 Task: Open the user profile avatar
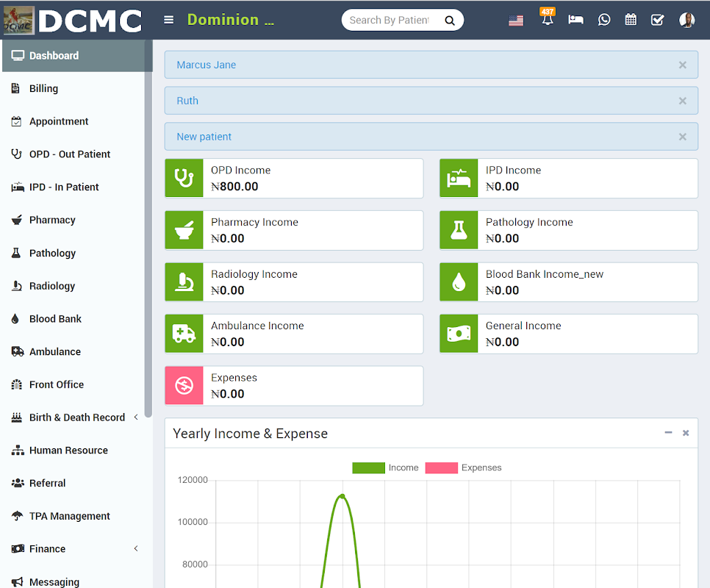[x=687, y=20]
